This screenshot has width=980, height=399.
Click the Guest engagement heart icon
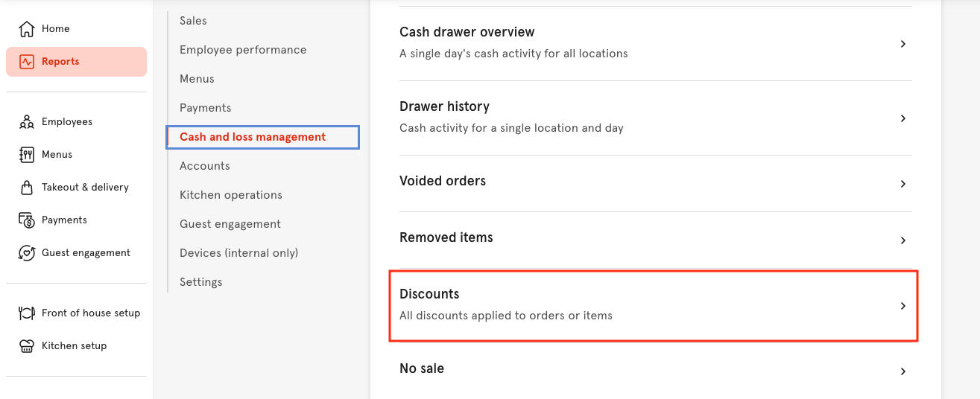click(x=27, y=253)
